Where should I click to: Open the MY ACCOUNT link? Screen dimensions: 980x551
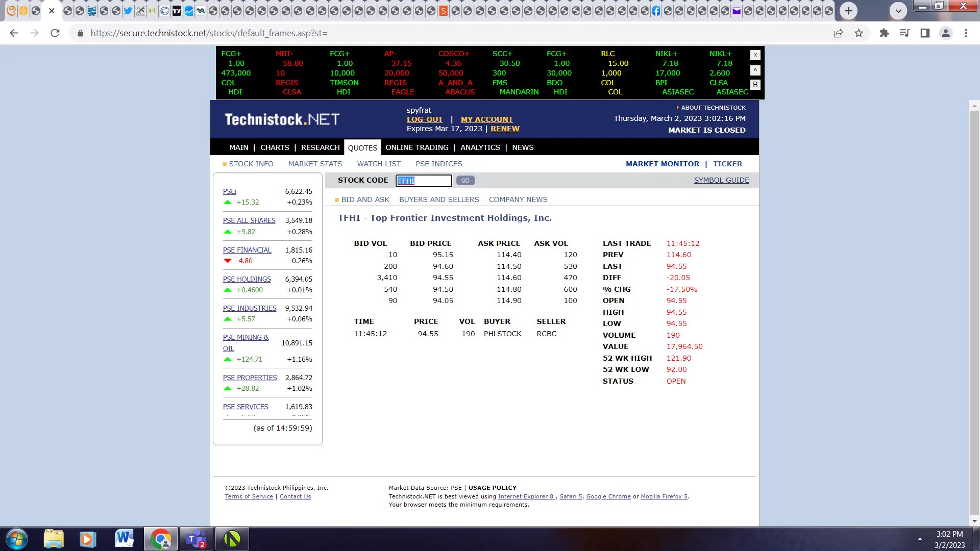coord(487,119)
